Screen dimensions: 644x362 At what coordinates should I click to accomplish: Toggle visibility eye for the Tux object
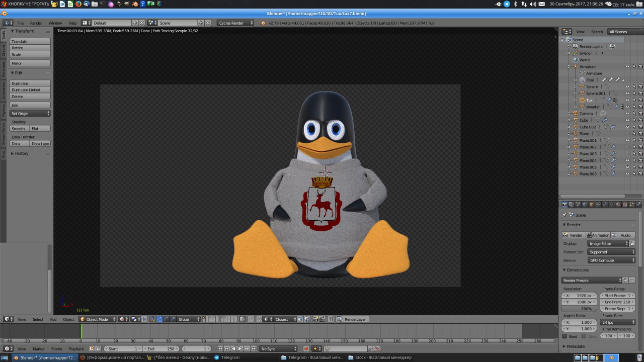[x=627, y=100]
